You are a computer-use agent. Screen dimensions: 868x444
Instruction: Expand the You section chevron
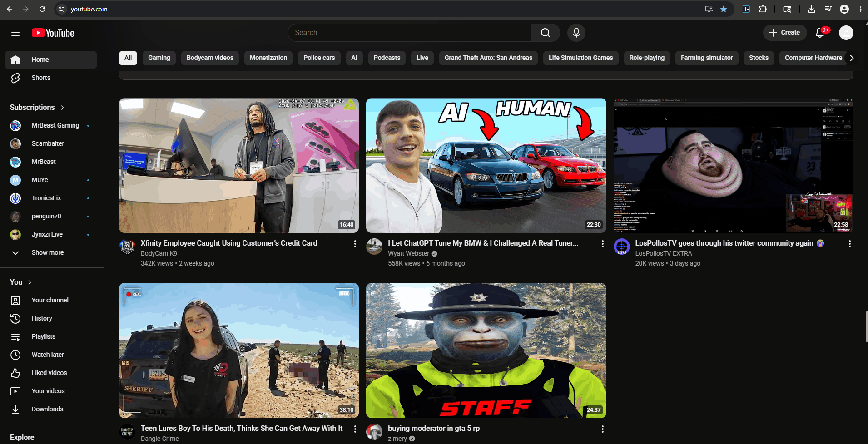pos(30,282)
